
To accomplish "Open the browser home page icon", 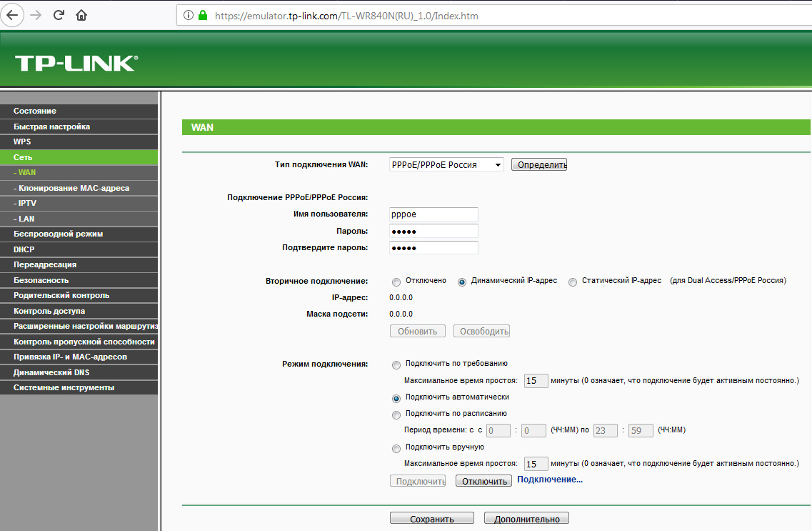I will (x=81, y=15).
